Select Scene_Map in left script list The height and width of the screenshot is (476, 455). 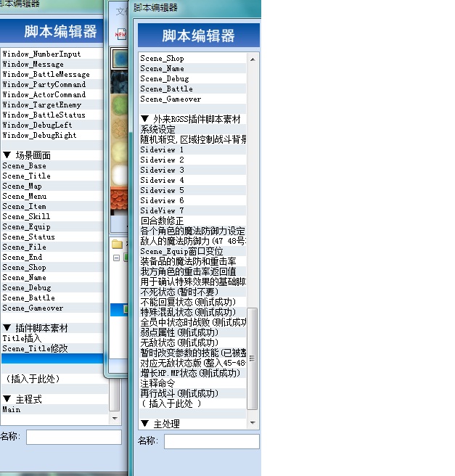point(52,186)
